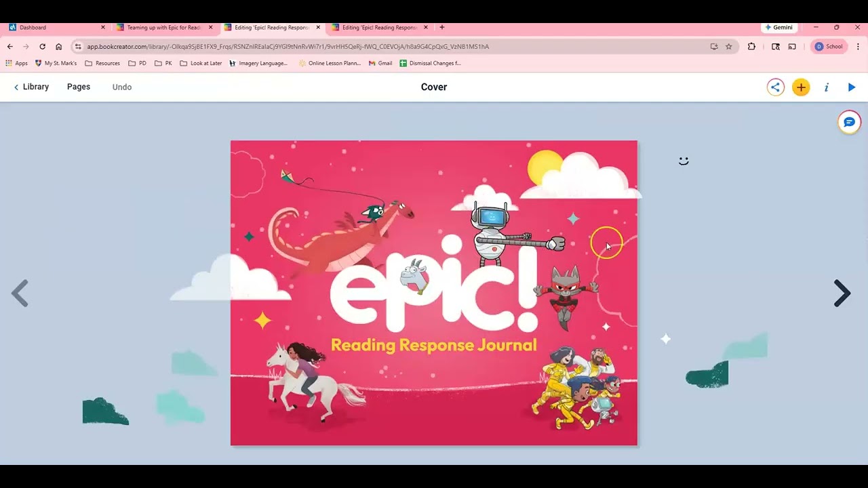Open the School profile button
Viewport: 868px width, 488px height.
coord(829,47)
